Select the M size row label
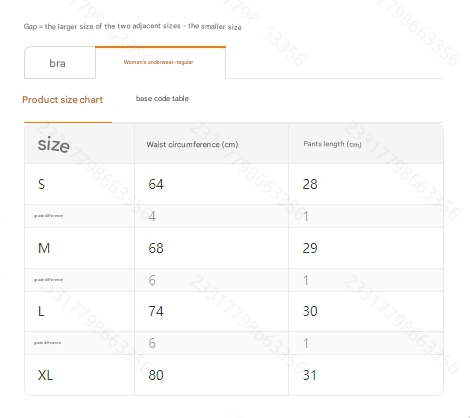 [44, 248]
